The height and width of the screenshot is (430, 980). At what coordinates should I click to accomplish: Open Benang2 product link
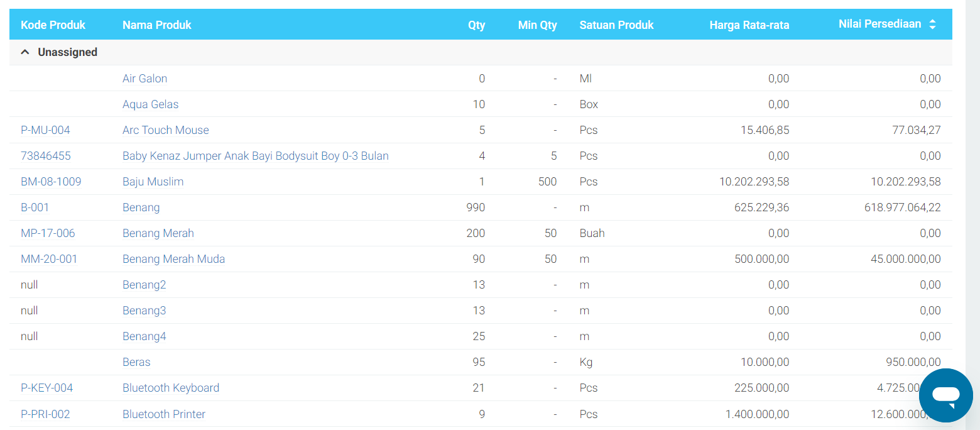point(144,285)
